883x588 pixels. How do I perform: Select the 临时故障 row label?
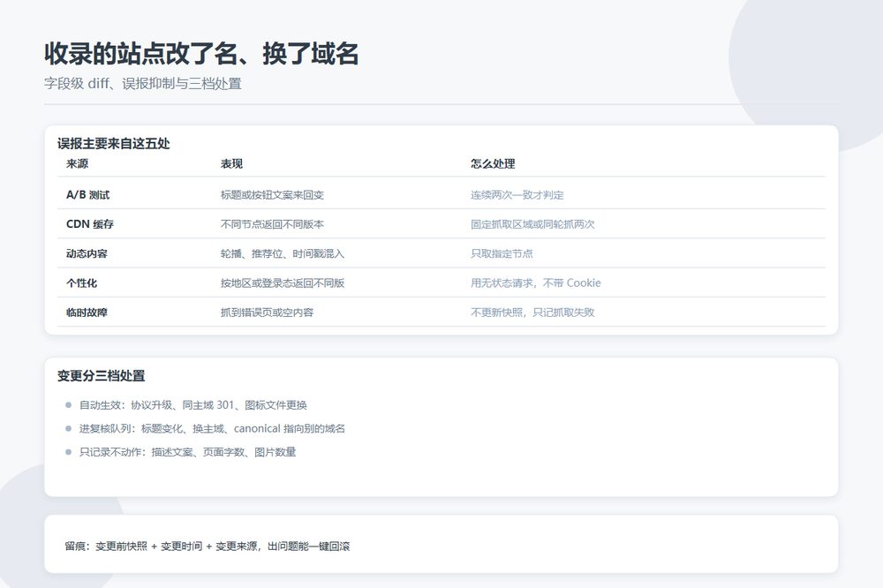87,312
